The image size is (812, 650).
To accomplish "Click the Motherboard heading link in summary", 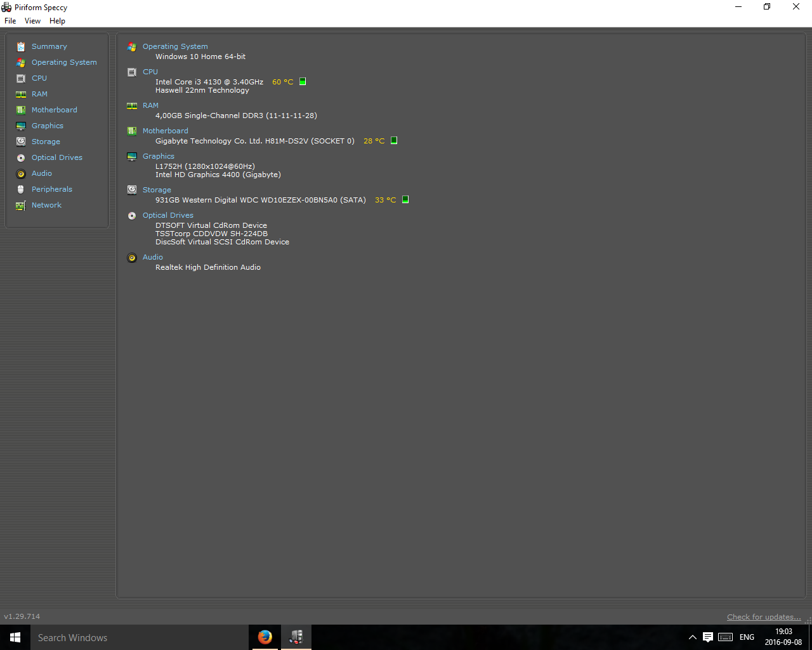I will pyautogui.click(x=166, y=131).
